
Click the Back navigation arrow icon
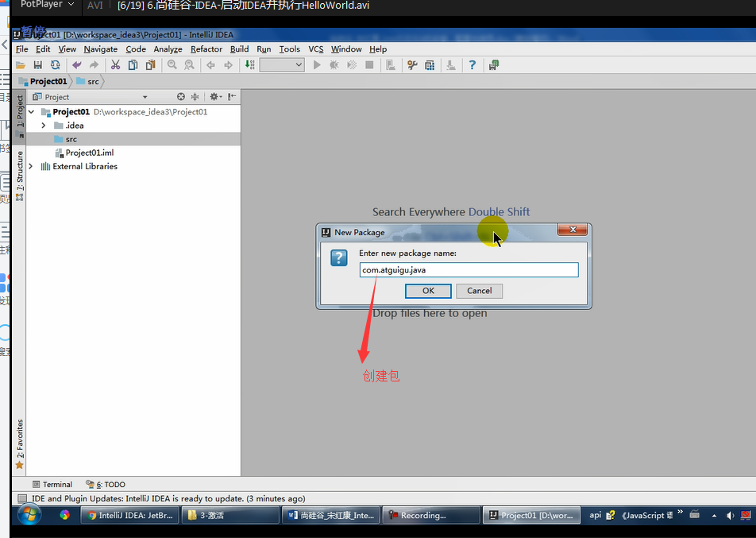click(x=210, y=65)
